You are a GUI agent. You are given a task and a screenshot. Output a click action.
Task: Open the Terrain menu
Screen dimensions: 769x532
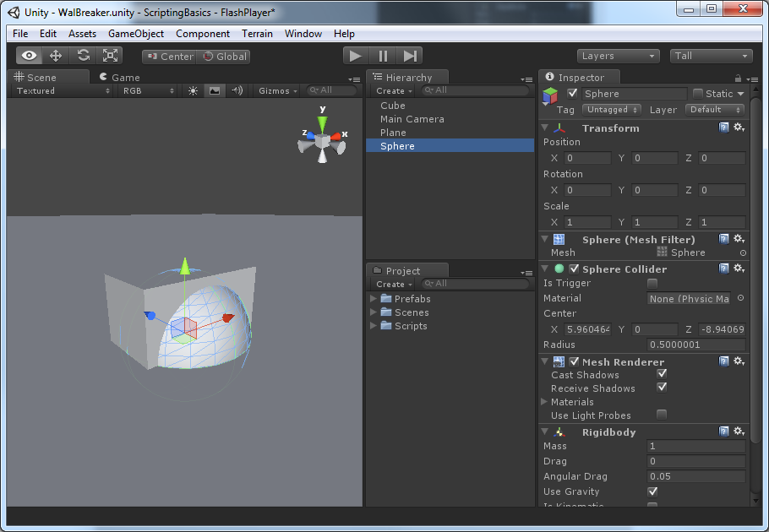click(257, 33)
